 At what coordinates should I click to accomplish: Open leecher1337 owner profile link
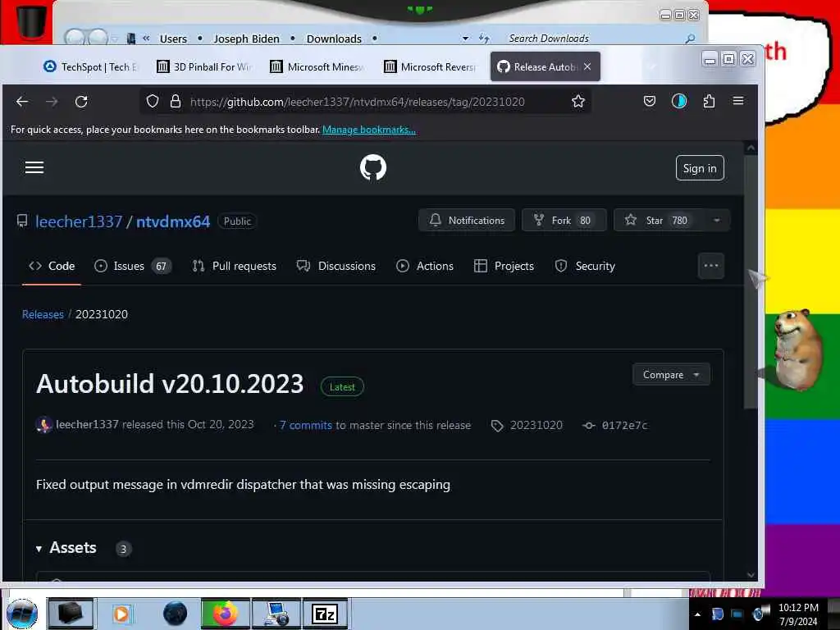coord(79,221)
